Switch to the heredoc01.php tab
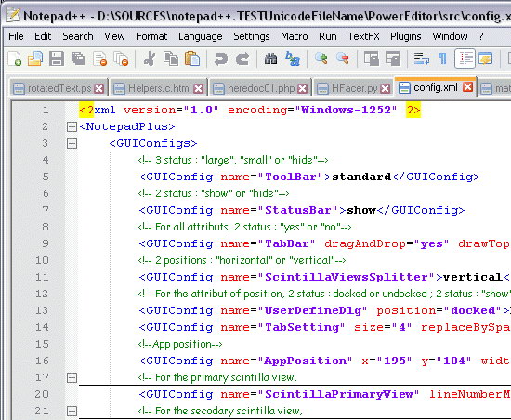Viewport: 511px width, 420px height. click(x=260, y=88)
